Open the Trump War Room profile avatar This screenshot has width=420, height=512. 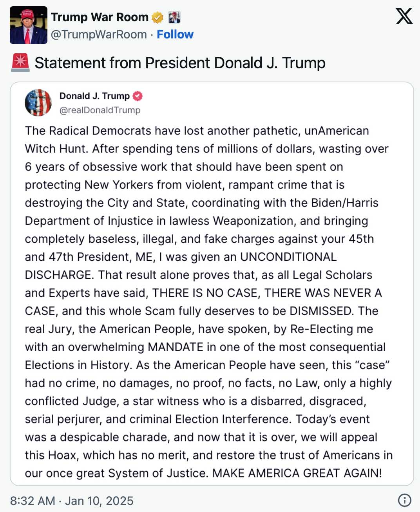tap(29, 25)
